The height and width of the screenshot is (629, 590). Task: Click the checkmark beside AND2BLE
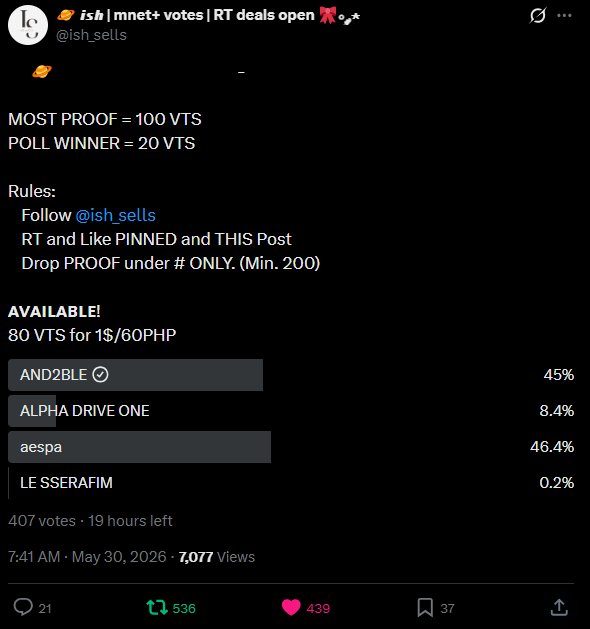pyautogui.click(x=100, y=375)
